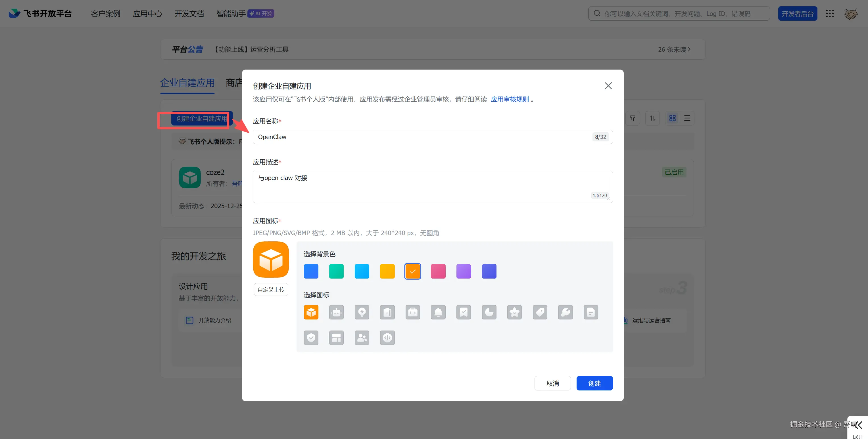The width and height of the screenshot is (868, 439).
Task: Click into the 应用名称 field containing OpenClaw
Action: (421, 137)
